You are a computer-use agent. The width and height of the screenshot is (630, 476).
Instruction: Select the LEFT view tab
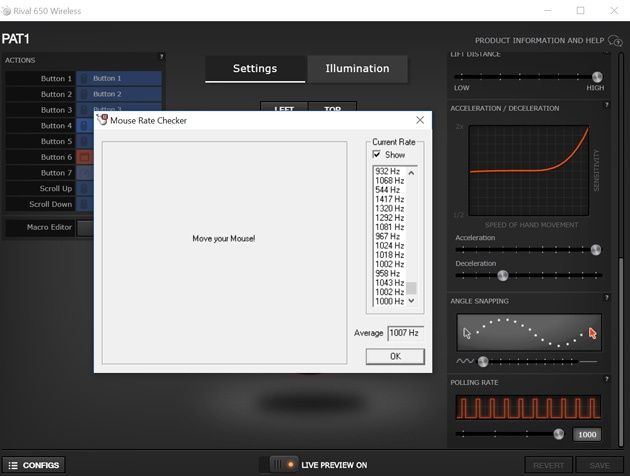pyautogui.click(x=284, y=107)
